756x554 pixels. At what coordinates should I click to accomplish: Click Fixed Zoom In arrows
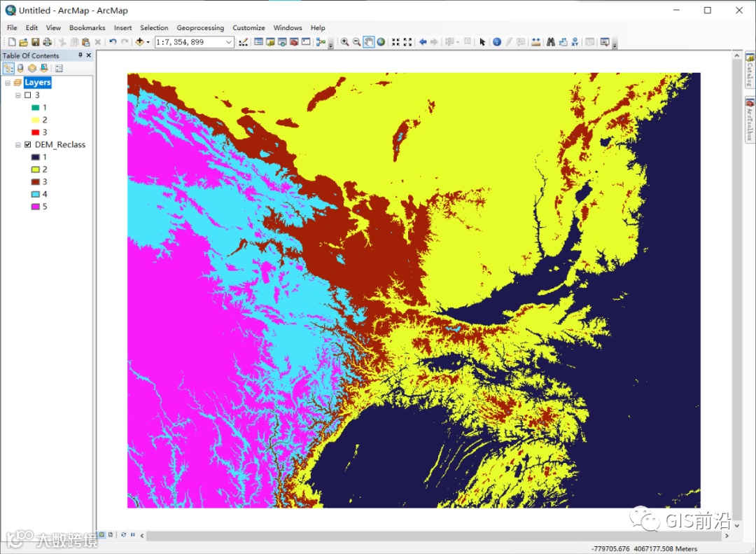click(x=395, y=42)
